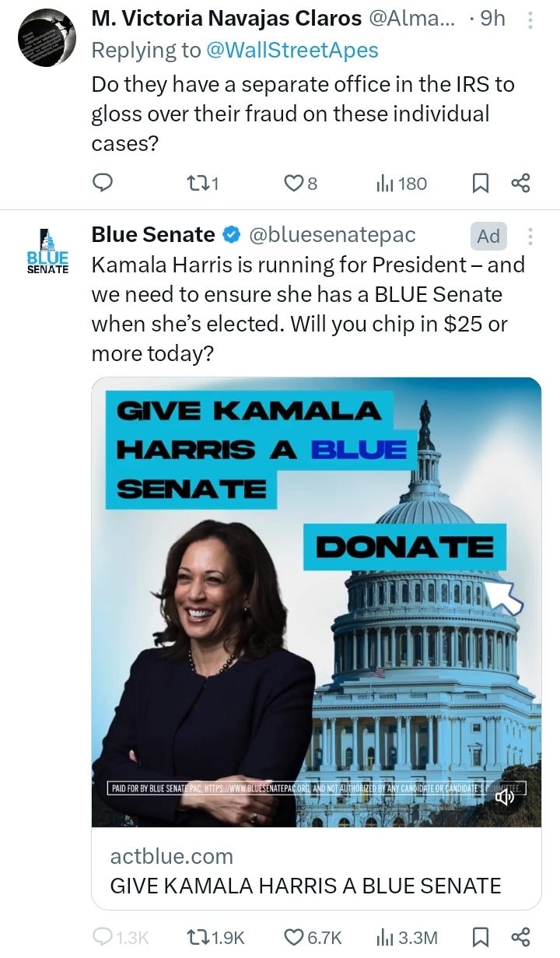The width and height of the screenshot is (560, 958).
Task: Reply to M. Victoria Navajas Claros tweet
Action: pyautogui.click(x=103, y=183)
